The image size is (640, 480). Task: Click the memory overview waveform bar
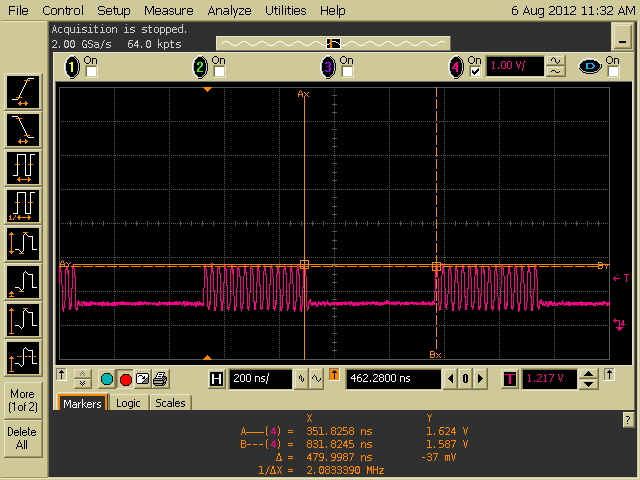coord(333,43)
